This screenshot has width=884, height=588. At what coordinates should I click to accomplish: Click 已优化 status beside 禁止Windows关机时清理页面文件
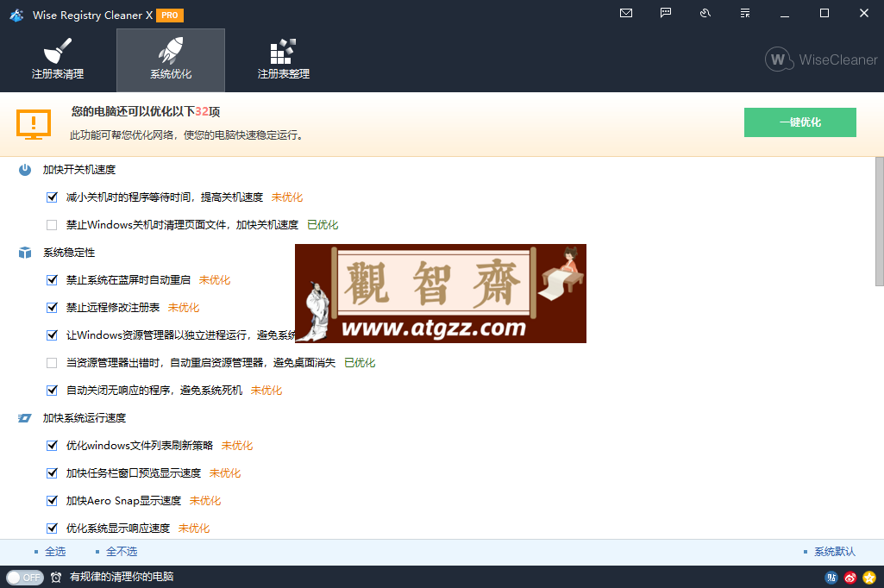[323, 225]
